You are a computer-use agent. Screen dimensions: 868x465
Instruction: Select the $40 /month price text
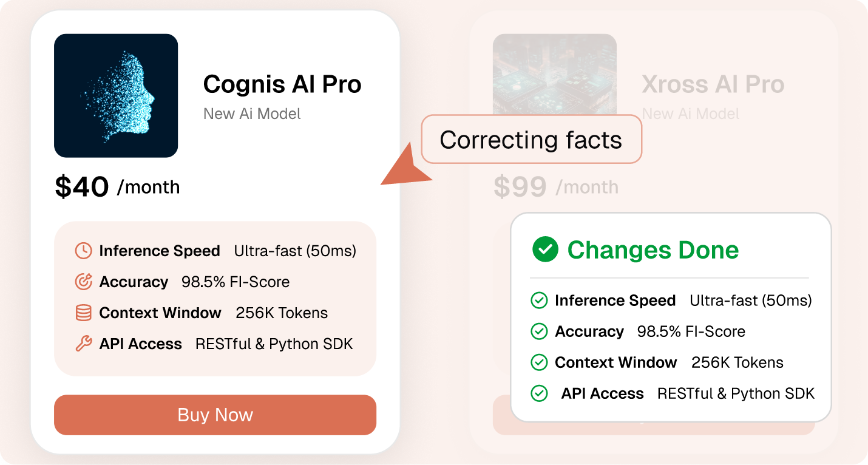[x=117, y=187]
